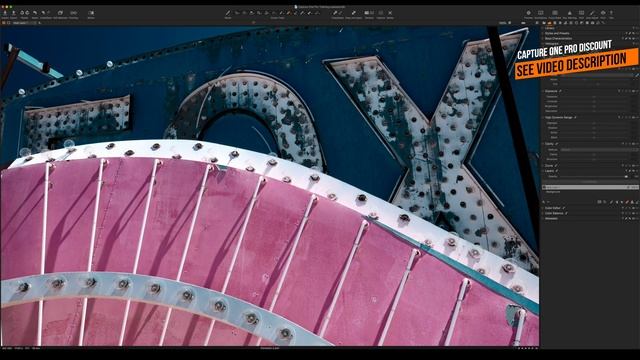Adjust the Exposure slider in Exposure tool

tap(594, 97)
